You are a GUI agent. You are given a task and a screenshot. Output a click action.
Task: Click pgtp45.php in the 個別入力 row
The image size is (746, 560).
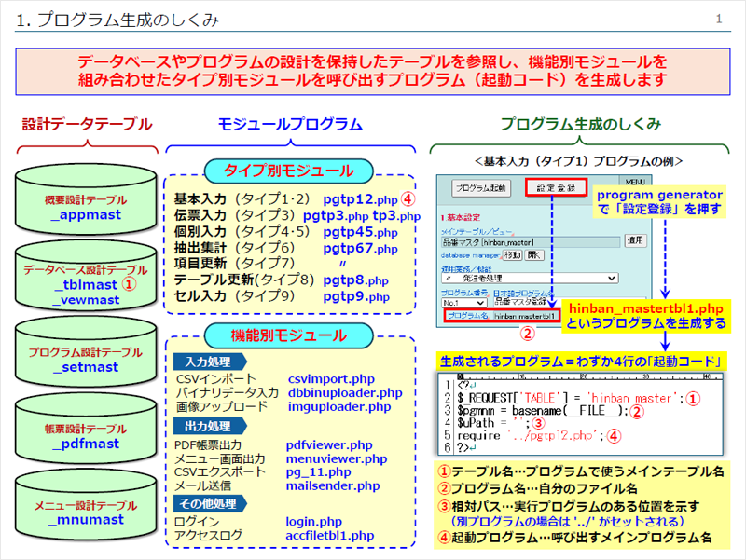point(360,232)
